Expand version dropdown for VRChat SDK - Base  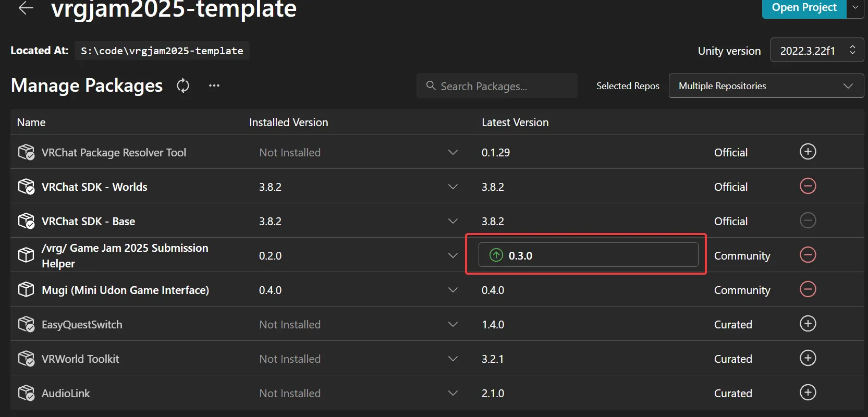click(453, 221)
